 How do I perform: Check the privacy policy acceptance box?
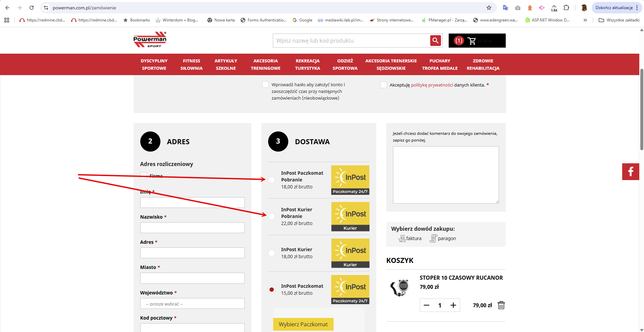click(x=384, y=85)
